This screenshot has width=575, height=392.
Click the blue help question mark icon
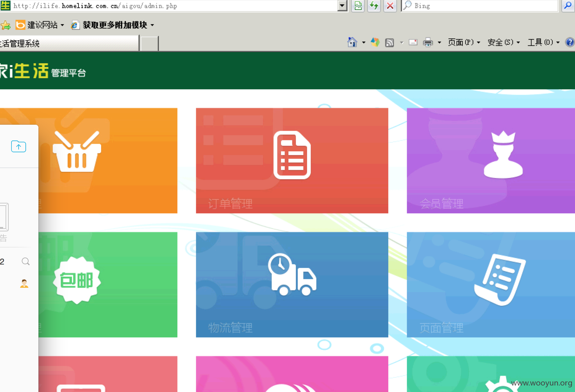tap(570, 42)
